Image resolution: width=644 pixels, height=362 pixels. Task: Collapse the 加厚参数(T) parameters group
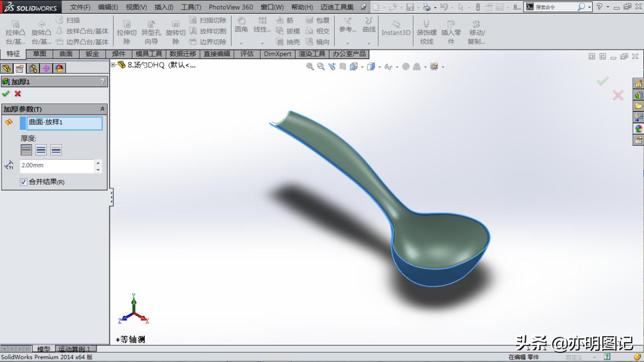[102, 108]
